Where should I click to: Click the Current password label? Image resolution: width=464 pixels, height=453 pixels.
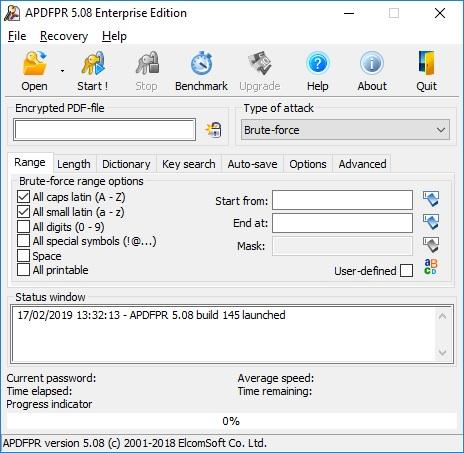(51, 378)
